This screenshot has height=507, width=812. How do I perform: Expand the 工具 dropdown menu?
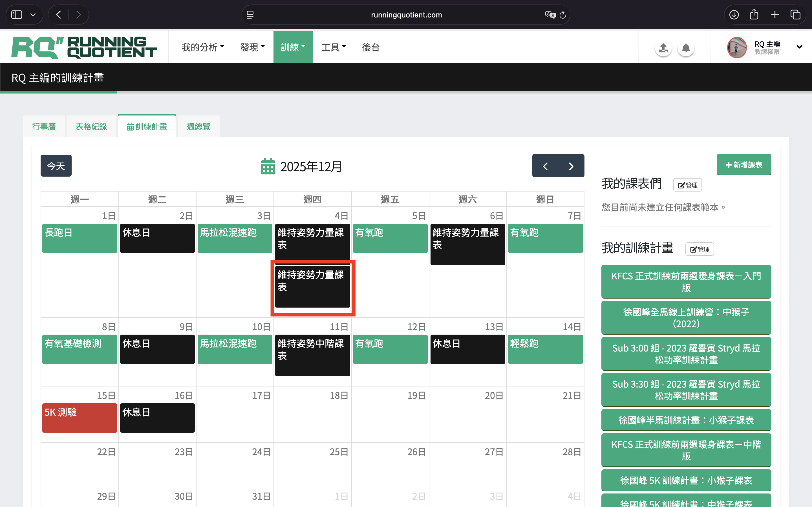[334, 47]
